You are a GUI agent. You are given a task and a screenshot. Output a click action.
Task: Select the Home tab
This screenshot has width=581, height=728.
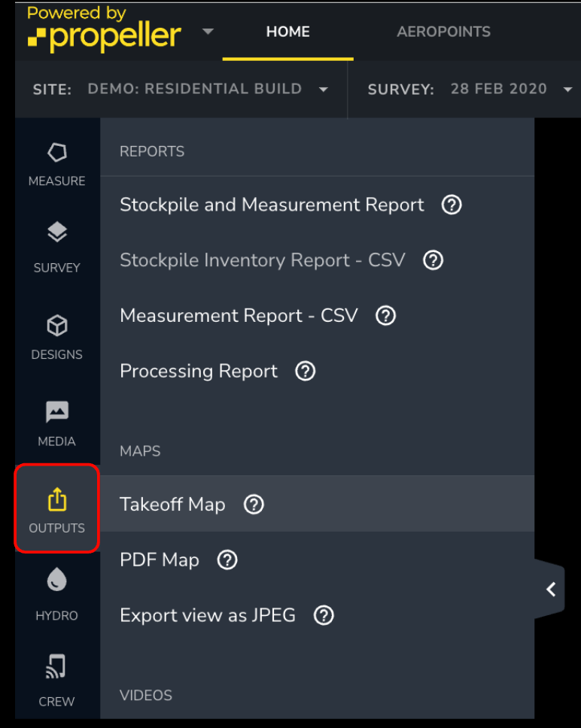(x=287, y=32)
